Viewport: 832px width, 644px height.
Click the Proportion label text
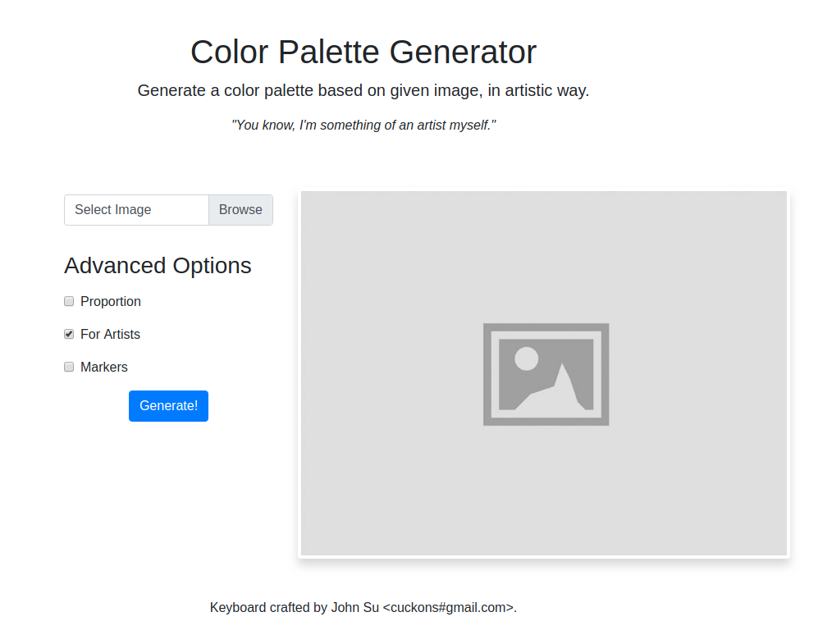point(111,301)
